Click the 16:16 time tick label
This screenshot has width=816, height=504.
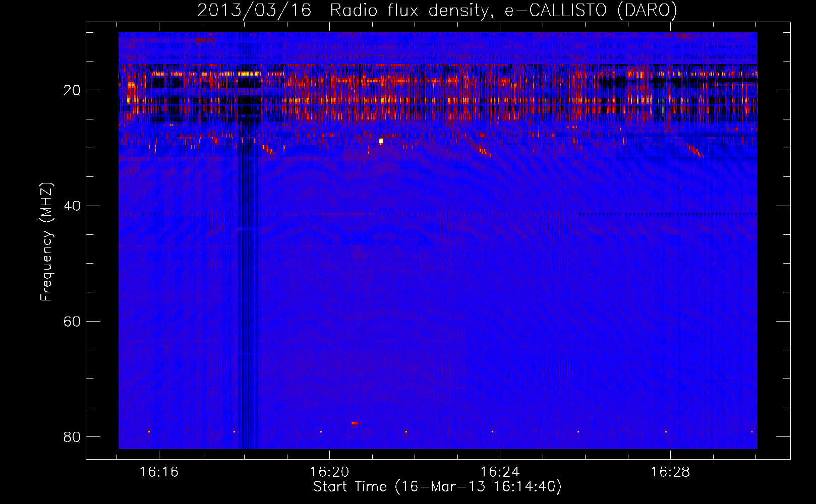[x=159, y=472]
